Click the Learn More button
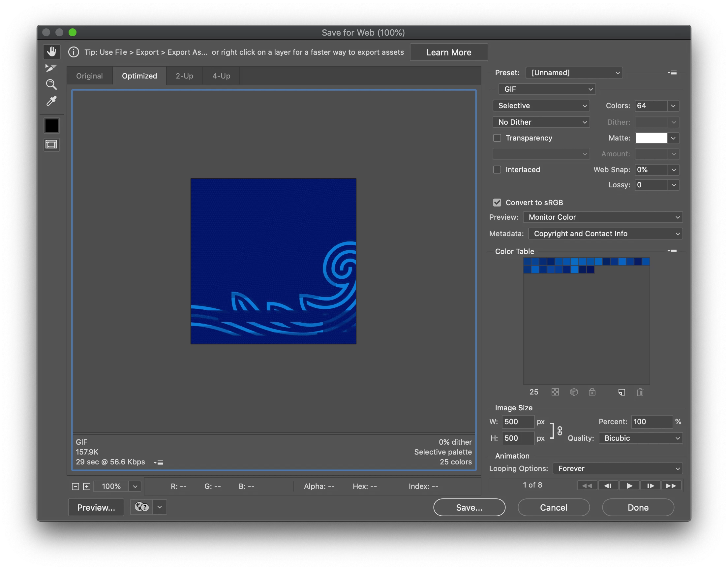This screenshot has width=728, height=570. pyautogui.click(x=448, y=52)
